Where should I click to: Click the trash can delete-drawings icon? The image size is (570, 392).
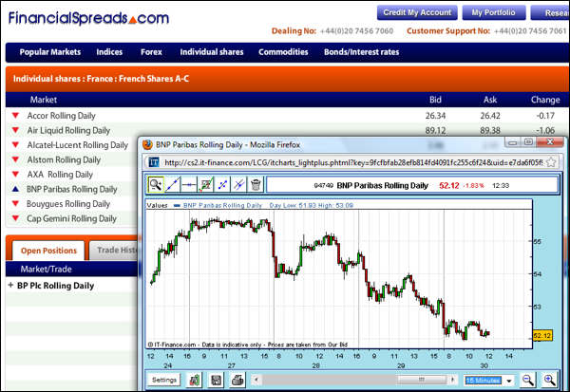click(256, 184)
